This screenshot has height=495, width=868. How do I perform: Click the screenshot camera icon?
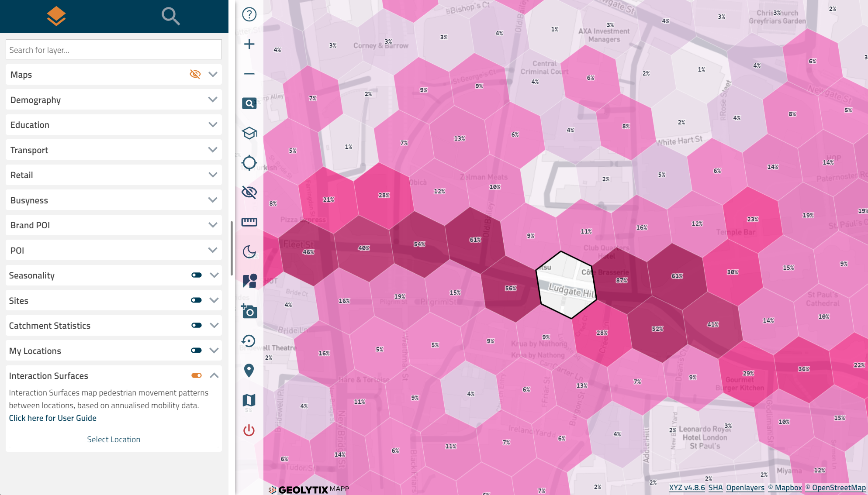point(249,311)
